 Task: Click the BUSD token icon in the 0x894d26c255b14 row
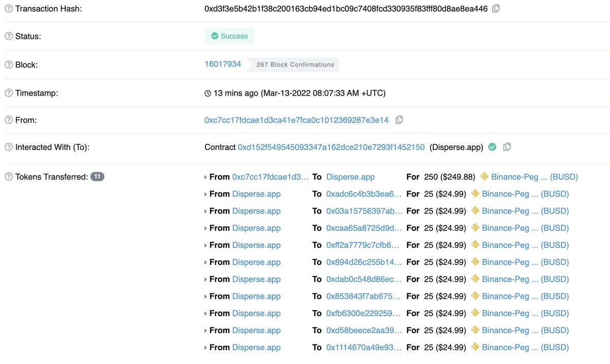click(x=475, y=262)
